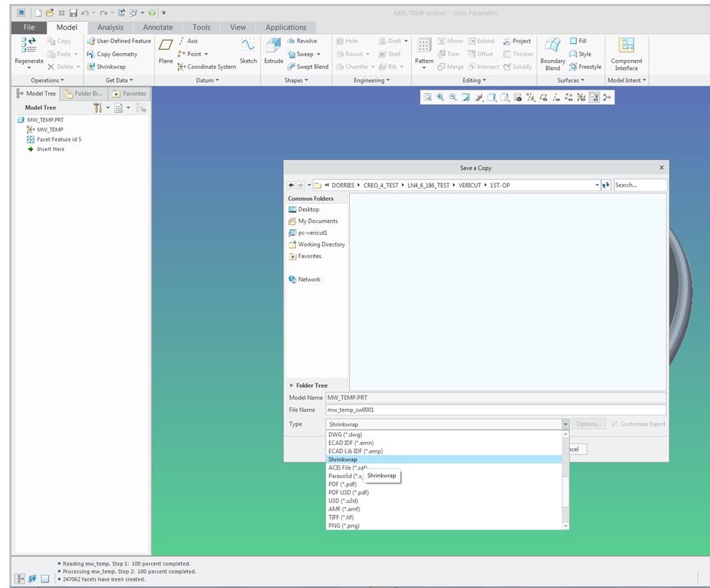Click the Open file folder icon
This screenshot has height=588, width=710.
pyautogui.click(x=49, y=13)
